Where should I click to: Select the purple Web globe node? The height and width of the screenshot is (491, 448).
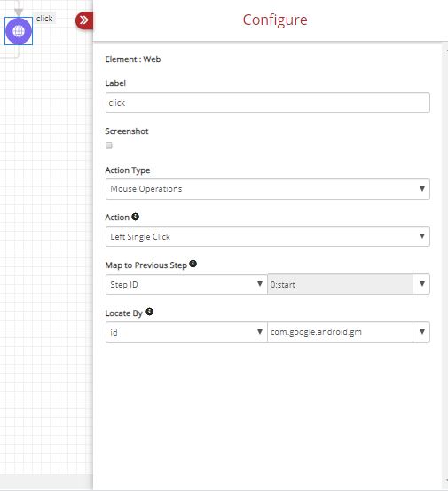click(19, 31)
